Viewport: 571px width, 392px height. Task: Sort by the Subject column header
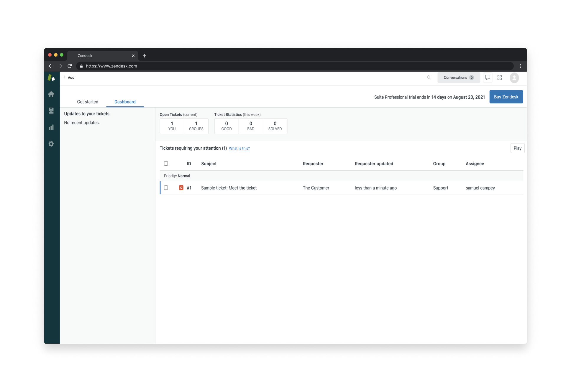[209, 164]
